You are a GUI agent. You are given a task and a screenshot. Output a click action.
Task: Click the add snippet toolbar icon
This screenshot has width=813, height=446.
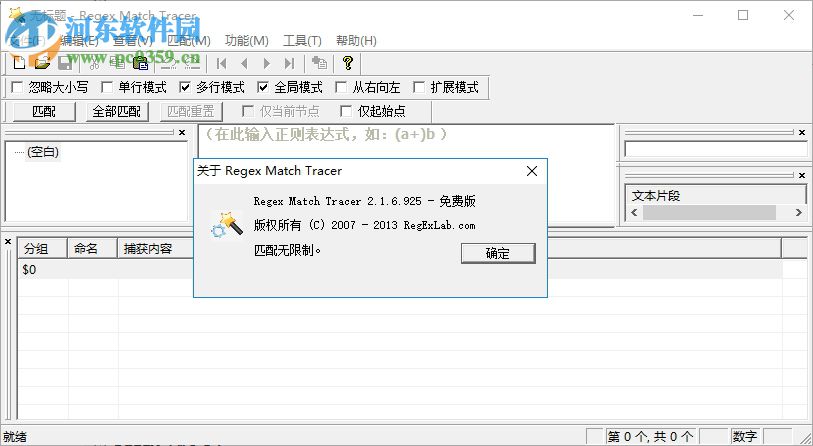coord(319,63)
